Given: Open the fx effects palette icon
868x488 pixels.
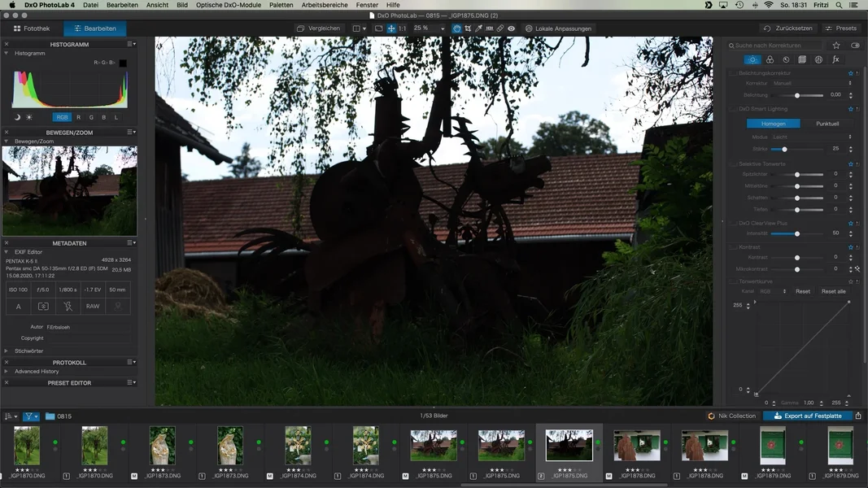Looking at the screenshot, I should [836, 59].
